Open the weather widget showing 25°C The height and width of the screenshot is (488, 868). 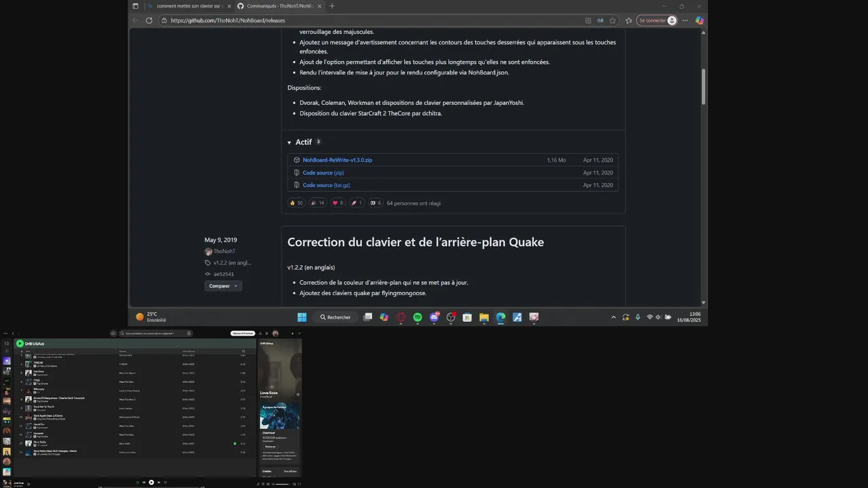[151, 317]
